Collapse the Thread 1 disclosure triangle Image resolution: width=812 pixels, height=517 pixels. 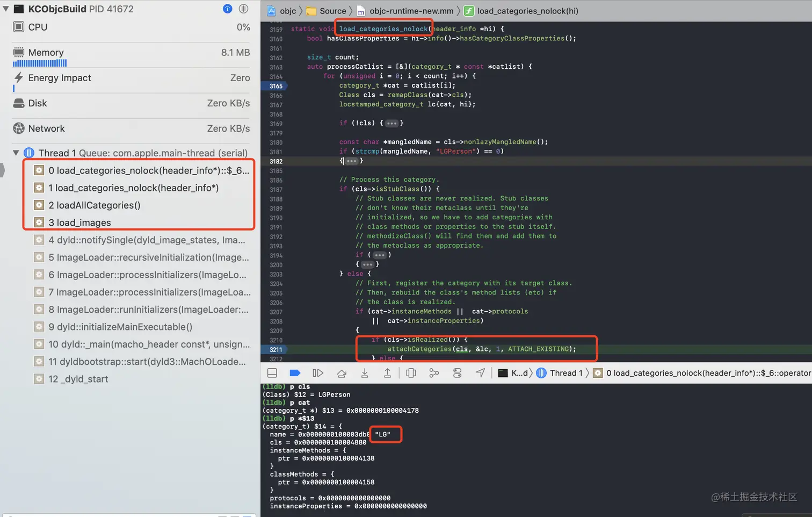(16, 153)
